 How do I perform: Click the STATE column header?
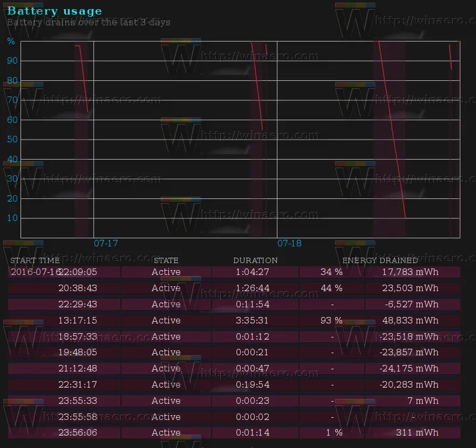click(166, 260)
